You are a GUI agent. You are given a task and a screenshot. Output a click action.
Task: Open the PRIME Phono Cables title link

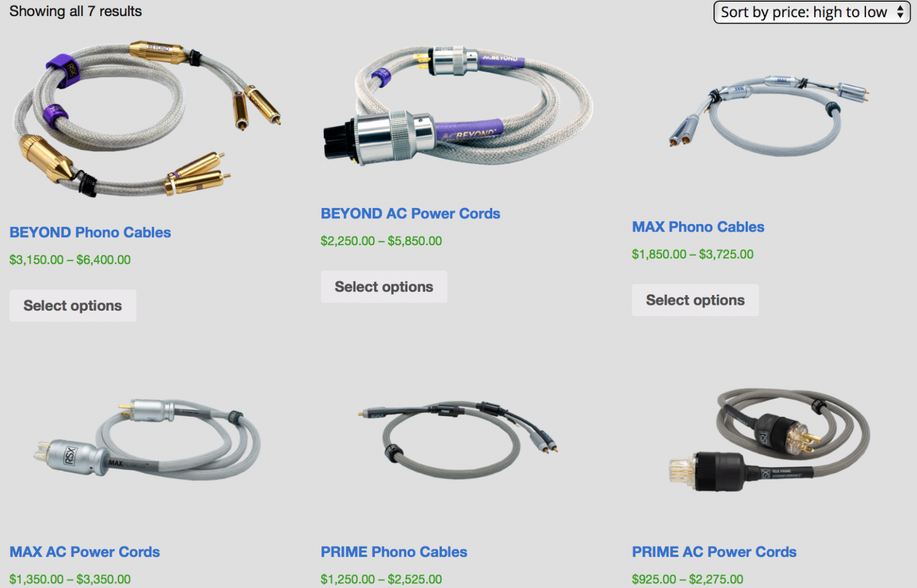(x=394, y=552)
